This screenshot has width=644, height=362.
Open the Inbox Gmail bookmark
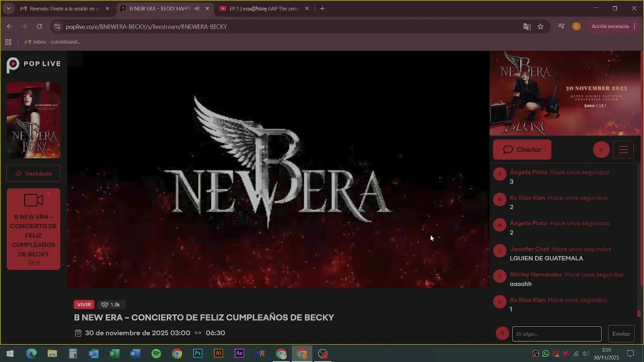53,42
